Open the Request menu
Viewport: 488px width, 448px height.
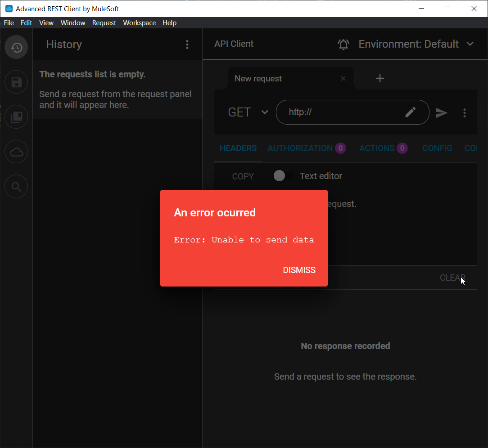(104, 22)
